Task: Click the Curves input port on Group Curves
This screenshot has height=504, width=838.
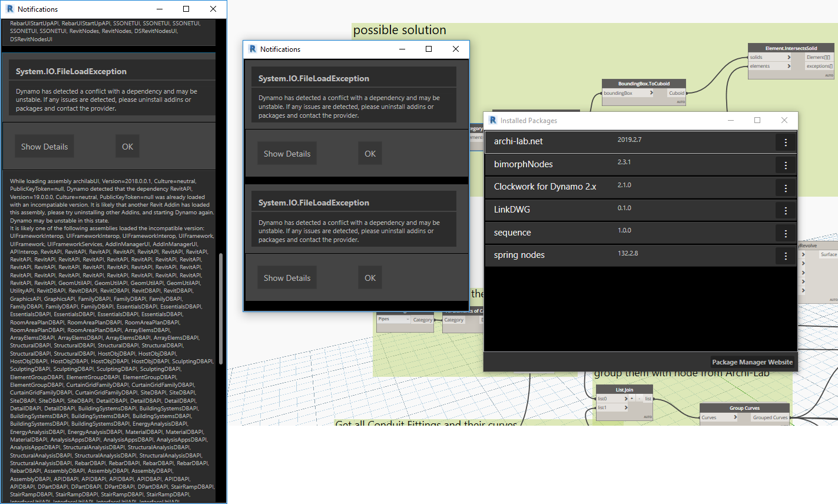Action: [719, 417]
